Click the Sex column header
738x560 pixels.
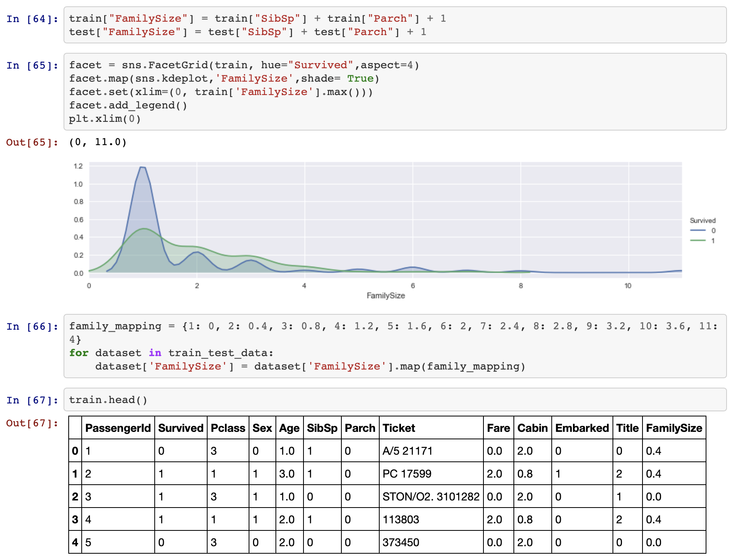pyautogui.click(x=262, y=428)
